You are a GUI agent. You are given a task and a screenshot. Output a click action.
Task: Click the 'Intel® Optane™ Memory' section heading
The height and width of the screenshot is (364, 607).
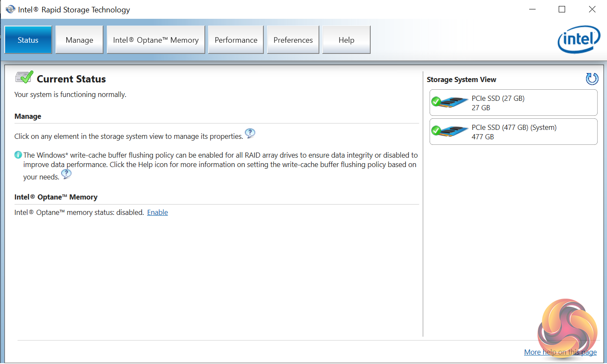(56, 197)
